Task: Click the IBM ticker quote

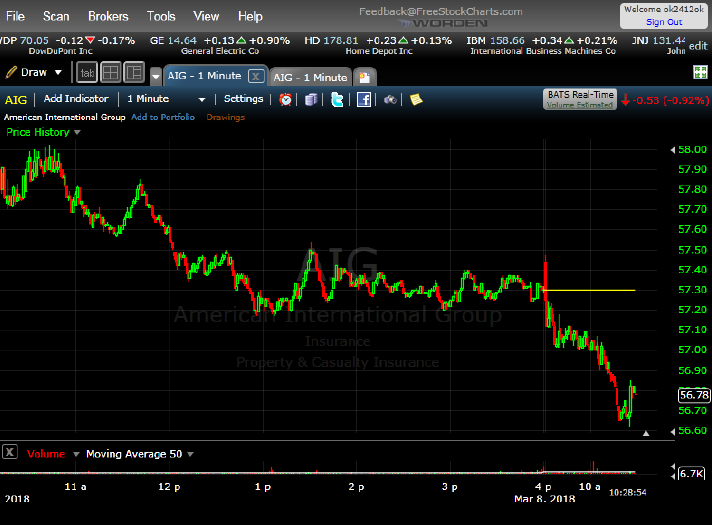Action: tap(542, 45)
